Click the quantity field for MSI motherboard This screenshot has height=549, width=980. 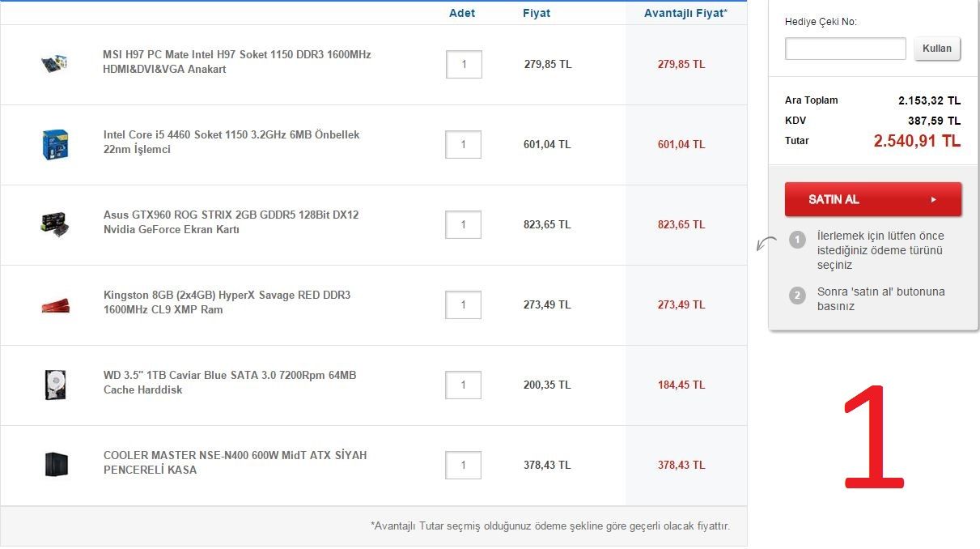tap(464, 64)
